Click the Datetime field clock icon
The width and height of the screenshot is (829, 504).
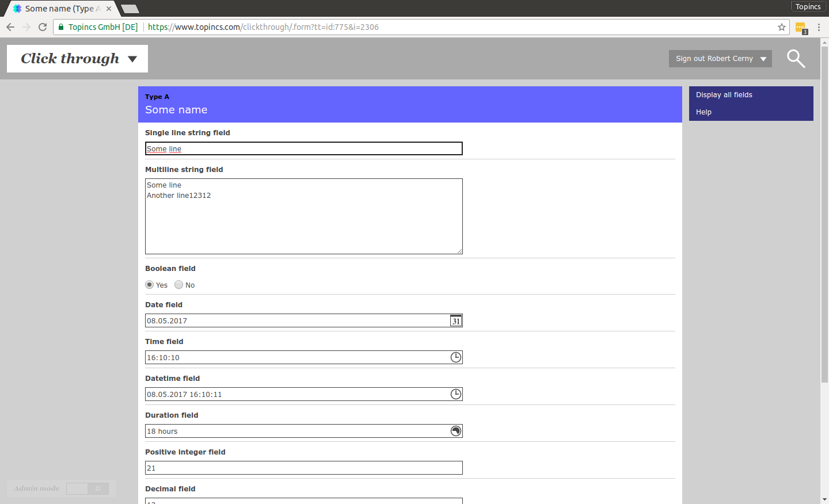point(456,394)
